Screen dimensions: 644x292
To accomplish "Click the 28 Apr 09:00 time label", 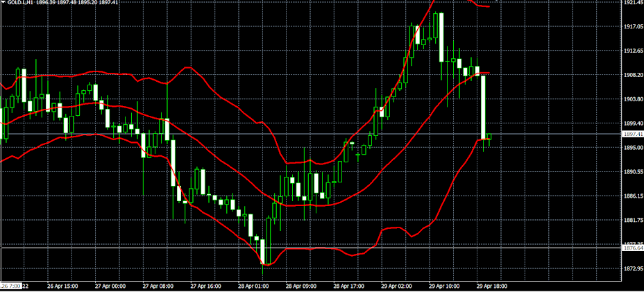I will pos(300,286).
